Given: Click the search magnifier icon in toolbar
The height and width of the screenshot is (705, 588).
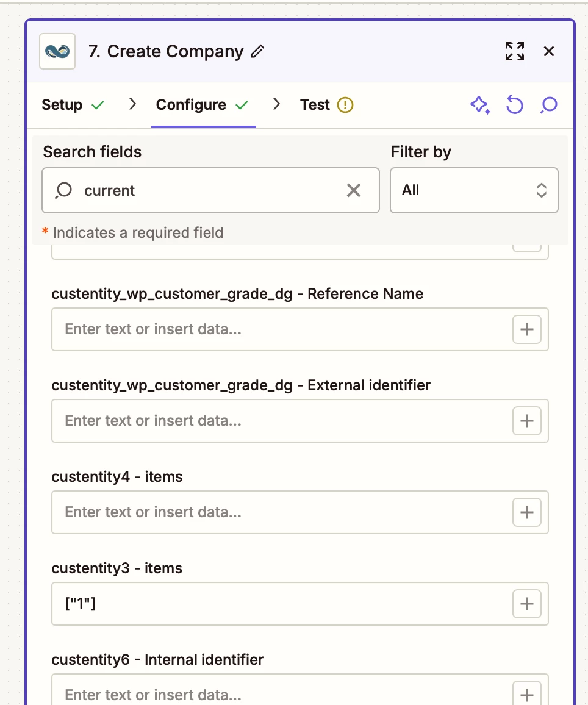Looking at the screenshot, I should point(549,105).
